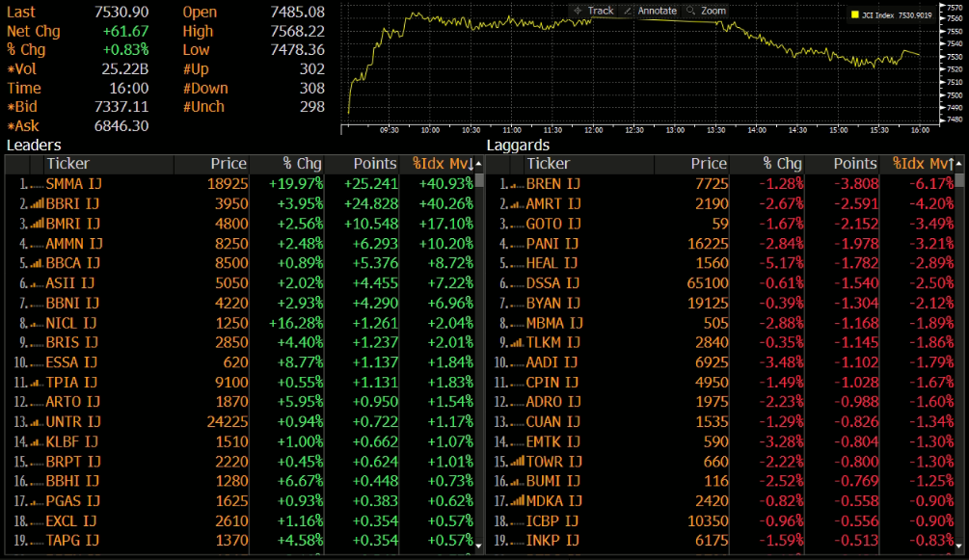Click the volume bar icon beside BBRI IJ
This screenshot has width=969, height=560.
pos(37,203)
